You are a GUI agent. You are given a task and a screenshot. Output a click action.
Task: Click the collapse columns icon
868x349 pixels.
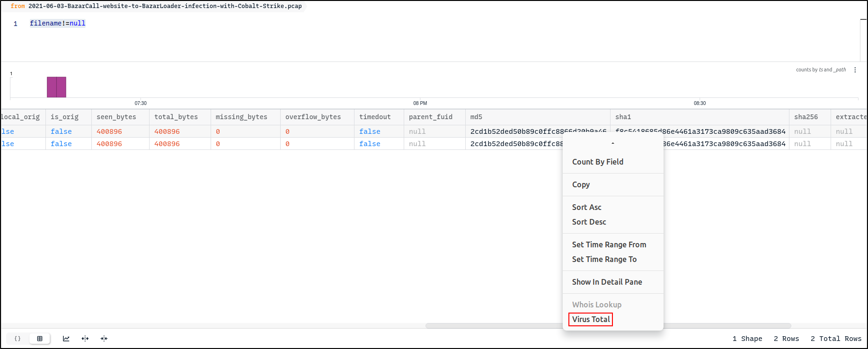[104, 339]
